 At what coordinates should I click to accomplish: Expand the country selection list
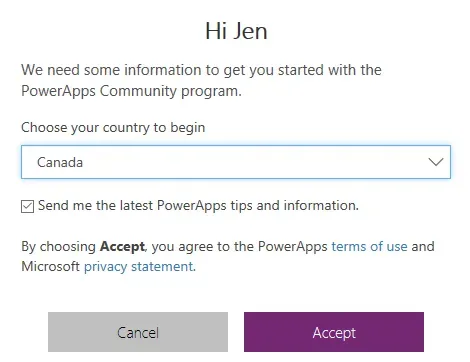point(236,162)
